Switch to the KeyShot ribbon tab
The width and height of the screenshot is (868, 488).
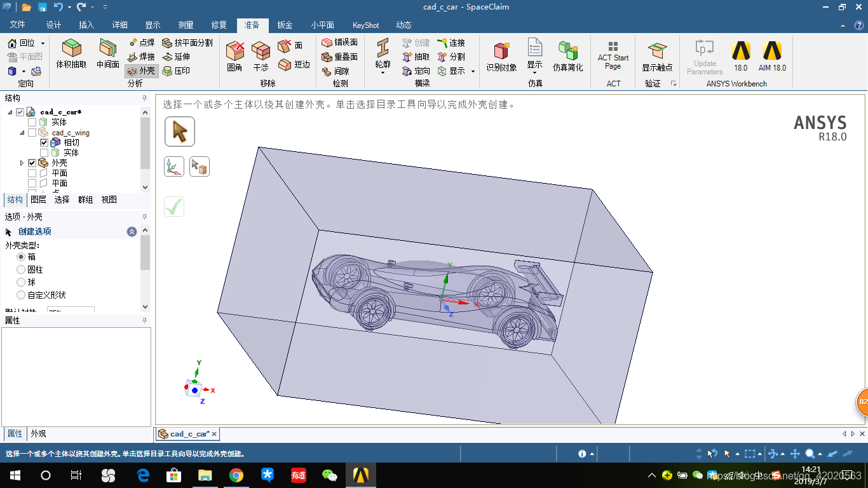click(x=365, y=25)
